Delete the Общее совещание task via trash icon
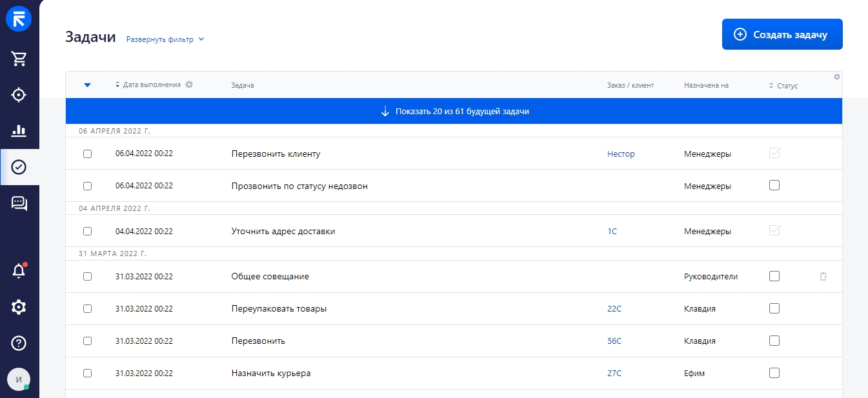 tap(823, 276)
